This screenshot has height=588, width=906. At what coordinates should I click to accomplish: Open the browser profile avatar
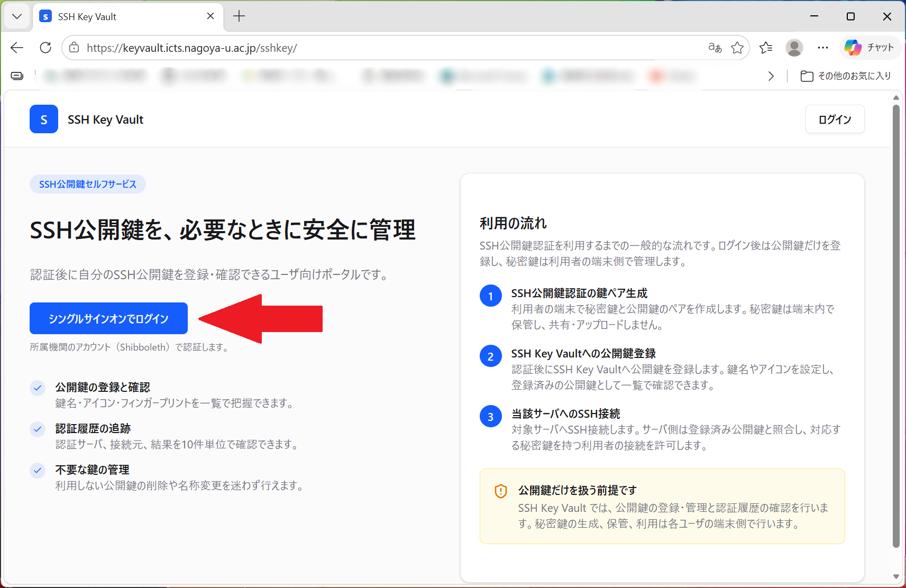[x=794, y=48]
